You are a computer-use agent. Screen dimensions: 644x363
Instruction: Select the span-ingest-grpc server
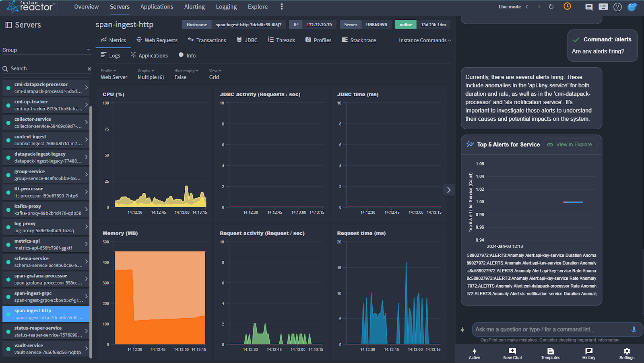tap(46, 297)
